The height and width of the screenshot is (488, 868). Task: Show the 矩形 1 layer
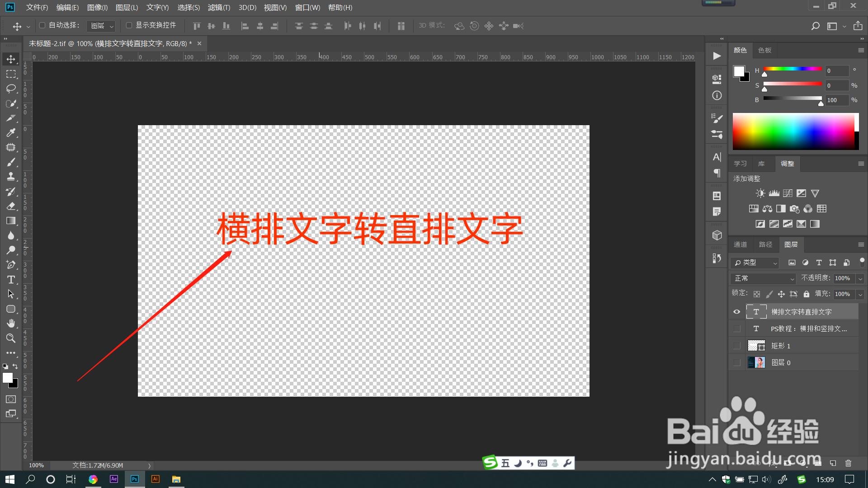tap(737, 346)
